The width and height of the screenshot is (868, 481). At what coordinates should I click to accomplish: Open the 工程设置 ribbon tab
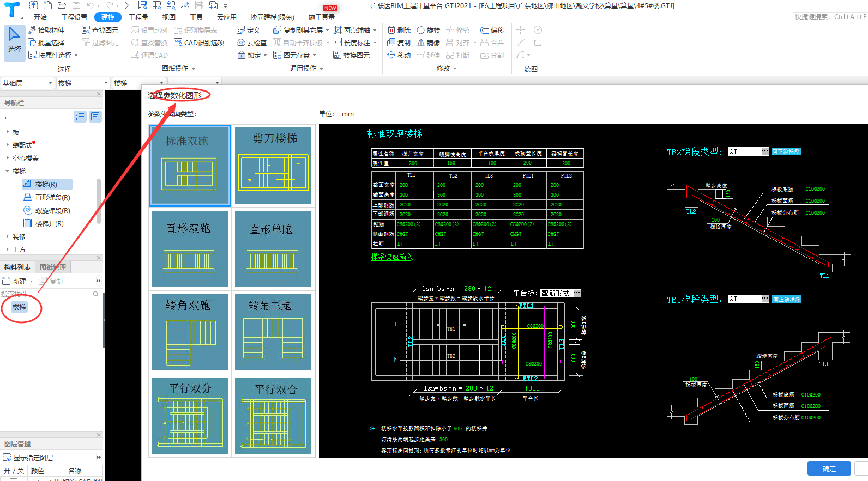pyautogui.click(x=74, y=17)
